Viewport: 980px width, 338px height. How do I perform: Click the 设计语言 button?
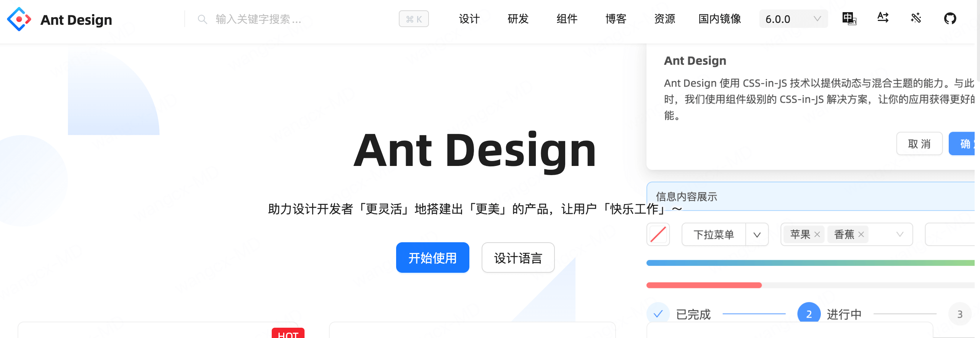click(518, 258)
